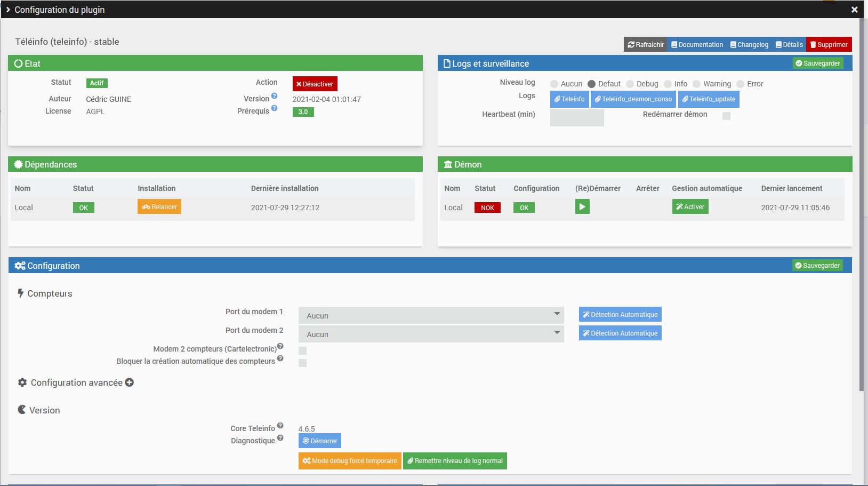Click Relancer dependencies installation
Image resolution: width=868 pixels, height=486 pixels.
coord(159,207)
